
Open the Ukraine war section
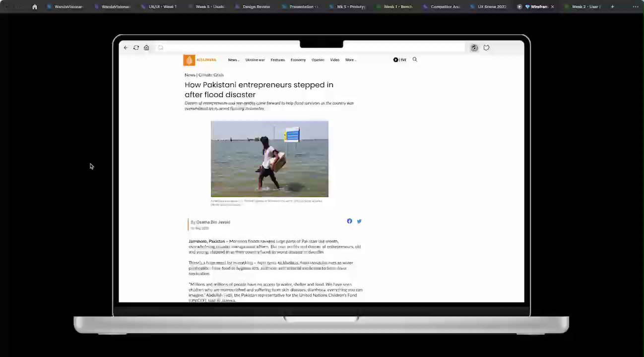(x=255, y=60)
